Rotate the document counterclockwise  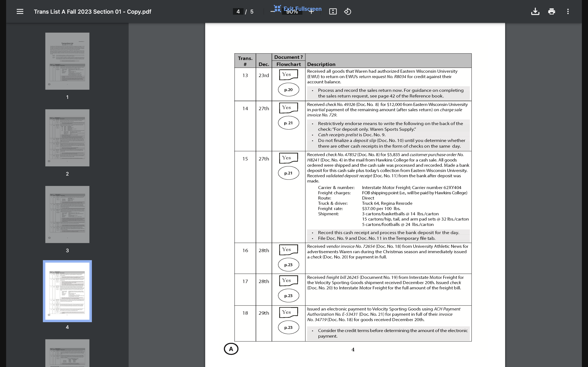(347, 11)
